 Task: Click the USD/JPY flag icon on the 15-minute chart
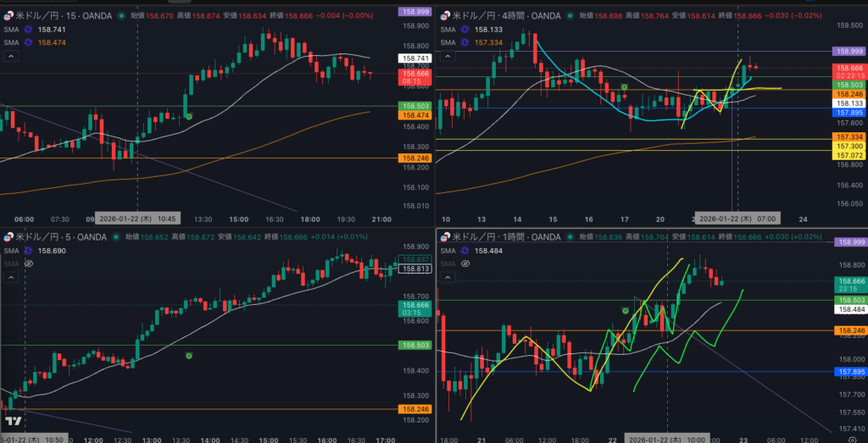(x=9, y=16)
